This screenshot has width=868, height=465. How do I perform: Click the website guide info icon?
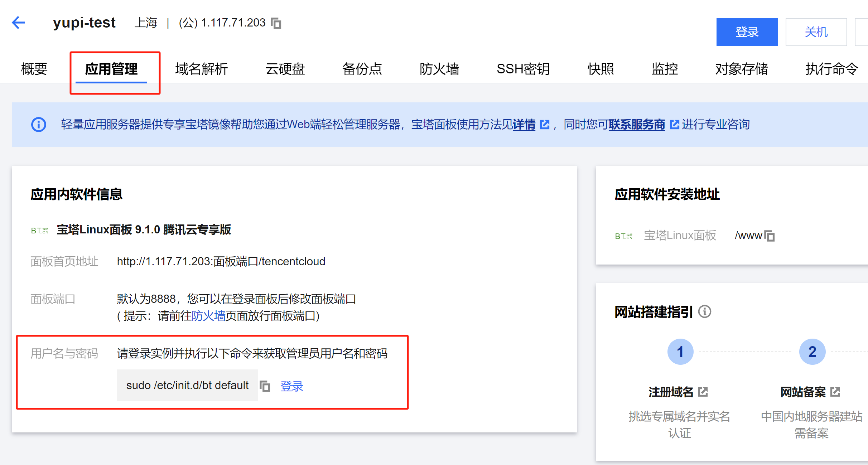705,311
